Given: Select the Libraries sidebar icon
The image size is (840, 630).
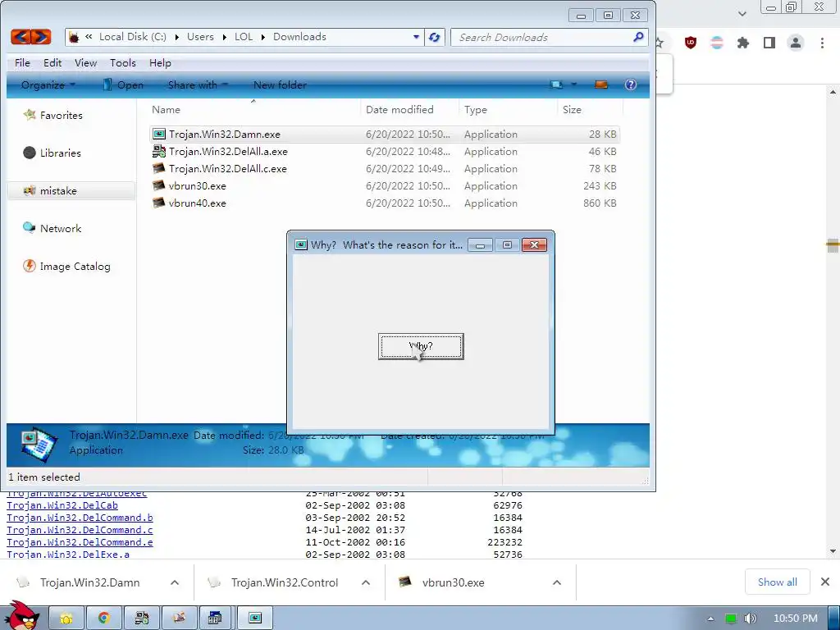Looking at the screenshot, I should click(30, 153).
